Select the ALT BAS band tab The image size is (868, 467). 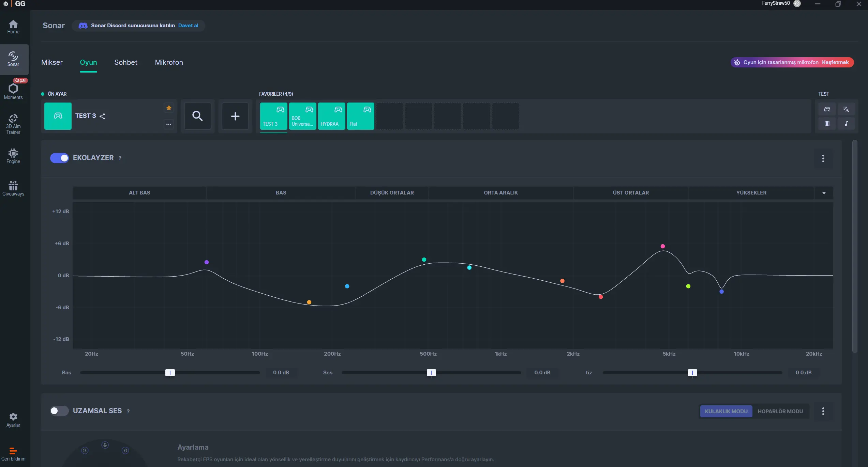click(139, 193)
